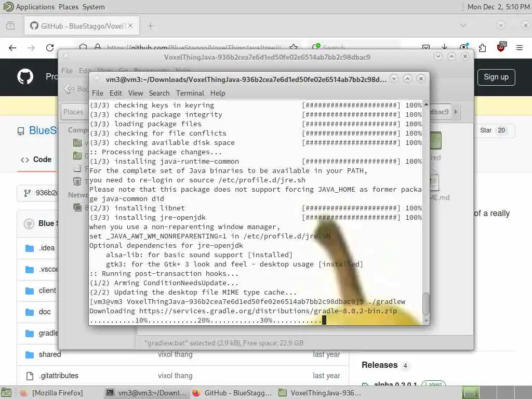Viewport: 532px width, 399px height.
Task: Click terminal scrollbar down arrow
Action: tap(426, 321)
